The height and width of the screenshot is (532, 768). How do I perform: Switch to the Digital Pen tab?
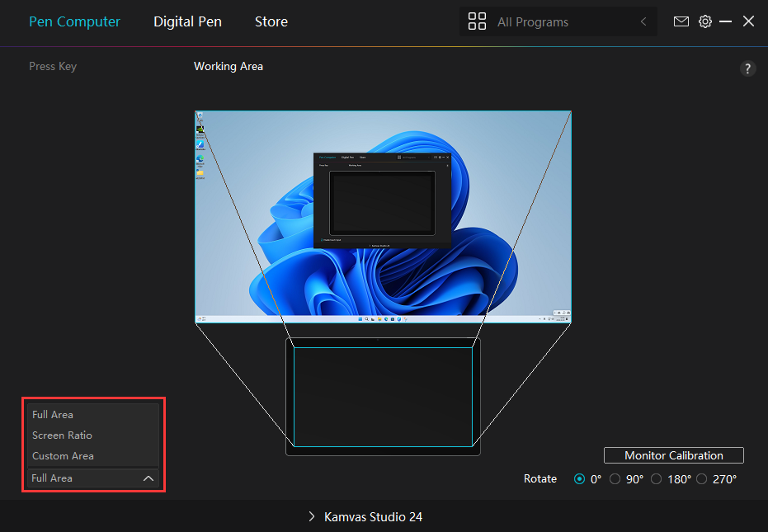pos(187,22)
